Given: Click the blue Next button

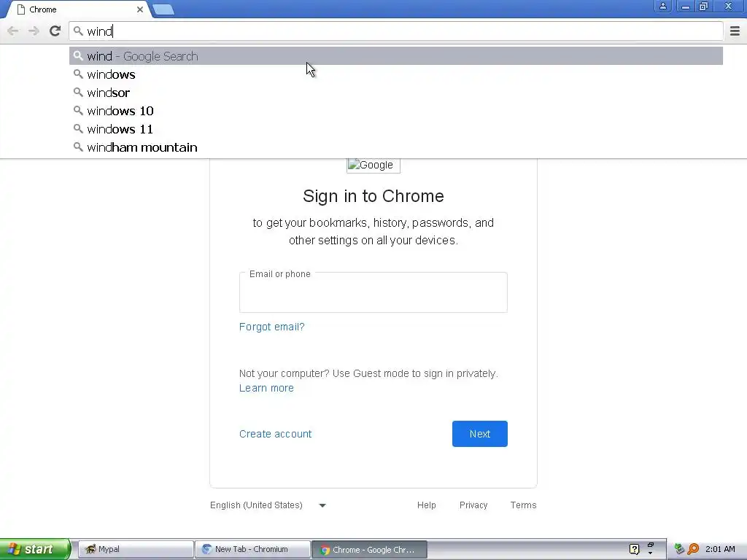Looking at the screenshot, I should coord(480,434).
